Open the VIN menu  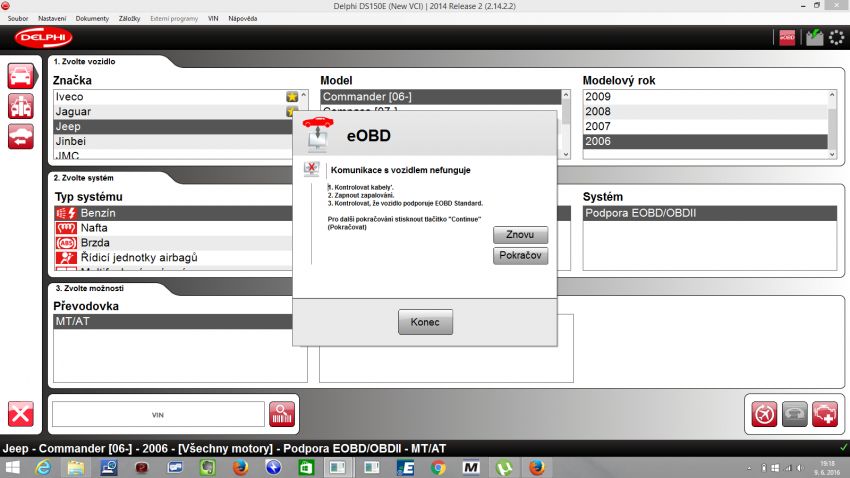click(213, 18)
